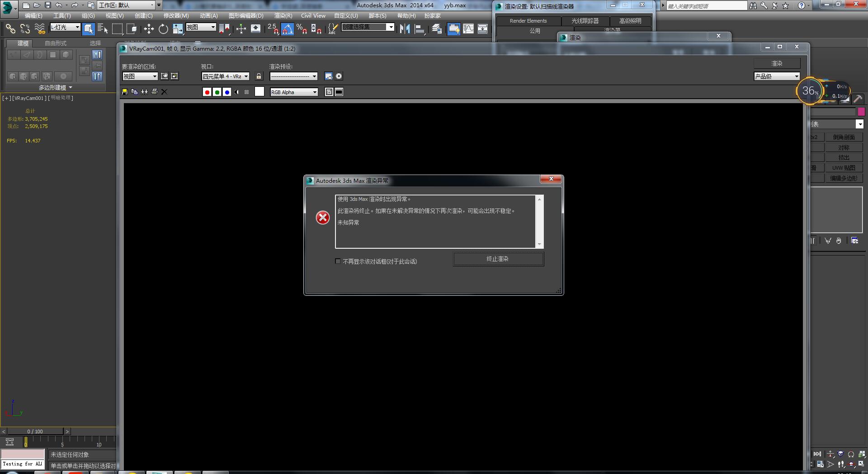Toggle the Green channel button

click(217, 92)
